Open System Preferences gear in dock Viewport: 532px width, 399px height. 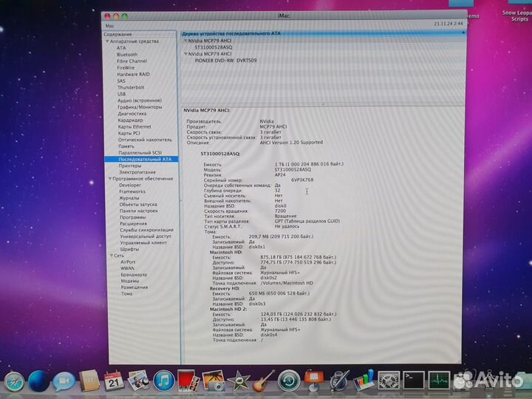[389, 381]
